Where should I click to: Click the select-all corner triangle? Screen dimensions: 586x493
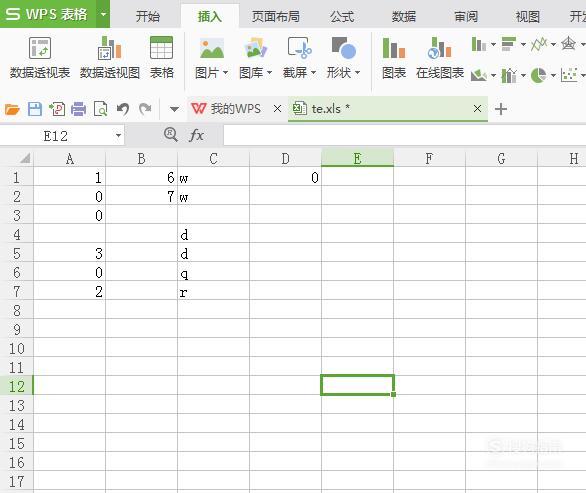tap(24, 158)
